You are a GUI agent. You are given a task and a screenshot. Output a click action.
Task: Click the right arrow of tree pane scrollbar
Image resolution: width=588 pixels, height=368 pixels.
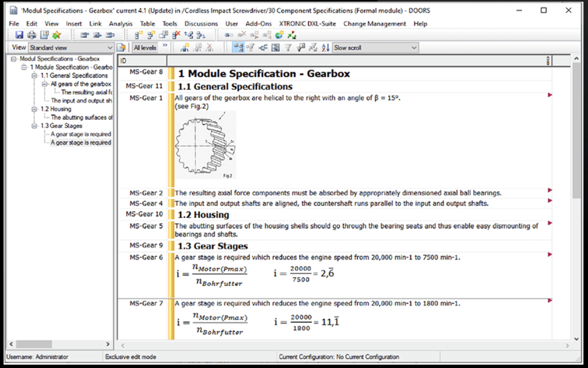tap(108, 344)
